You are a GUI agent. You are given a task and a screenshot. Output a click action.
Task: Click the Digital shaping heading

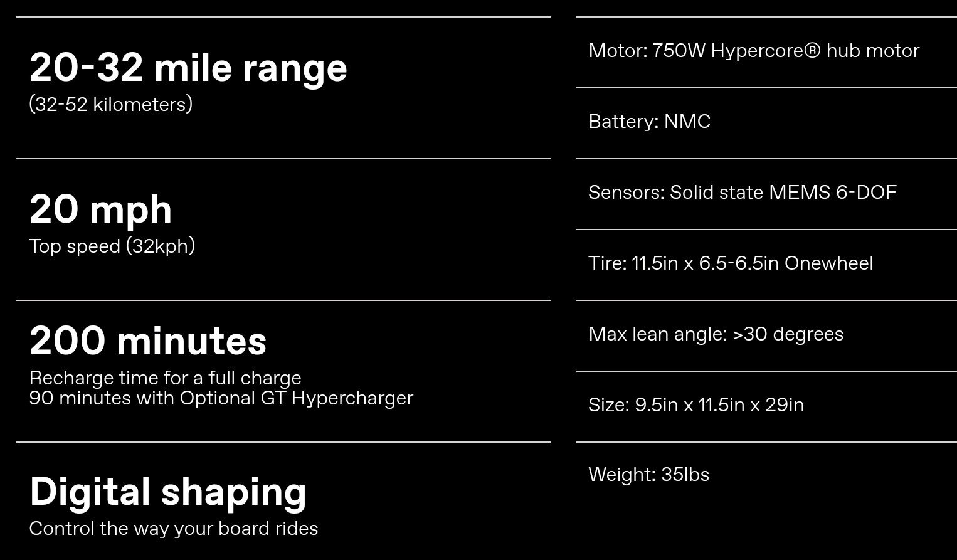[168, 492]
